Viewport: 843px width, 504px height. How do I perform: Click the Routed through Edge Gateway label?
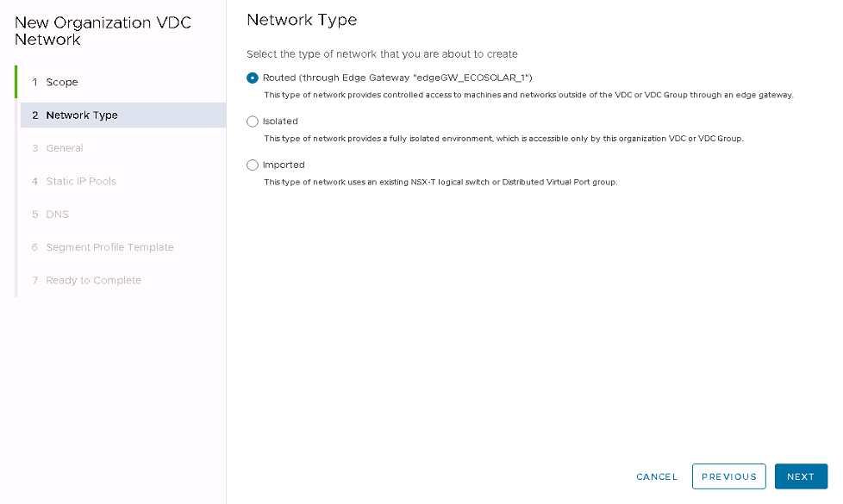pos(397,78)
